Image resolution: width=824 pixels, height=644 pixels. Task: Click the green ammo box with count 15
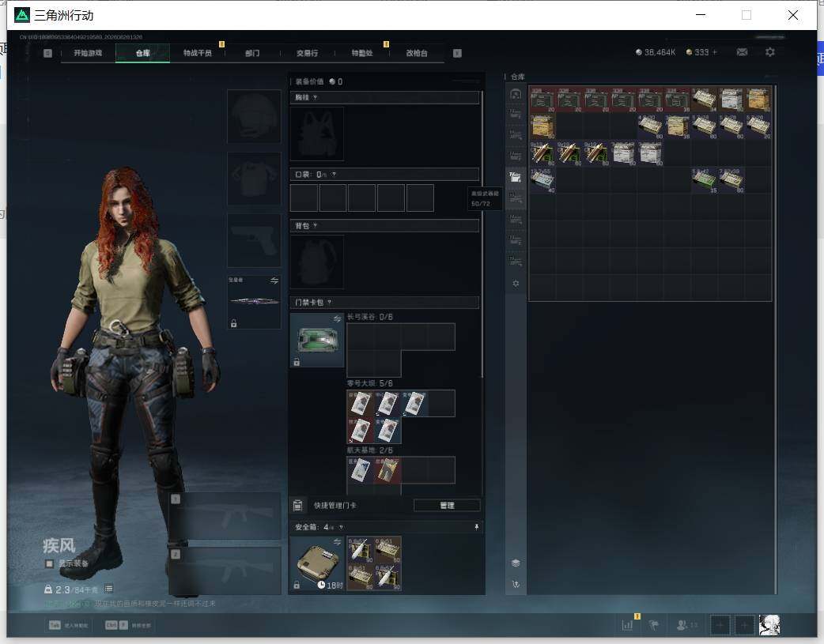[704, 181]
